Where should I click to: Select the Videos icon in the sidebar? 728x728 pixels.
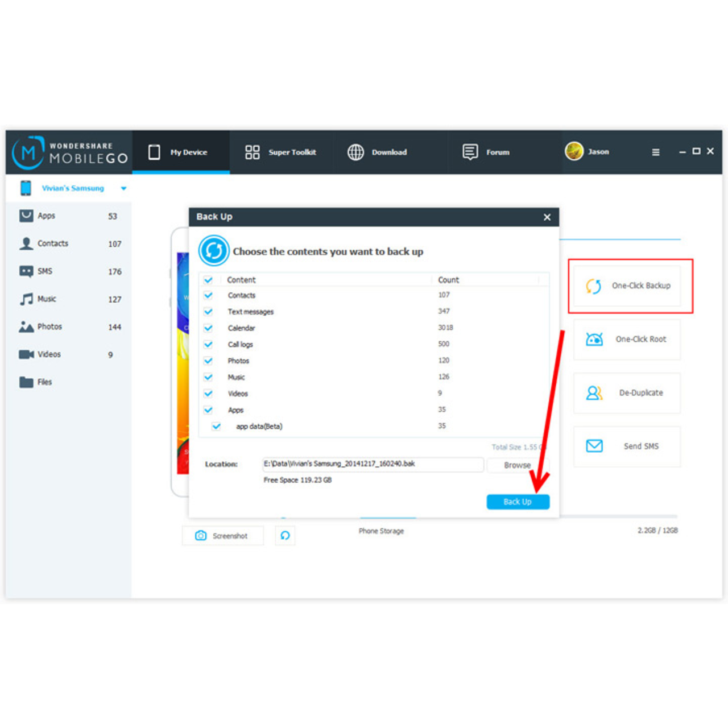coord(26,354)
